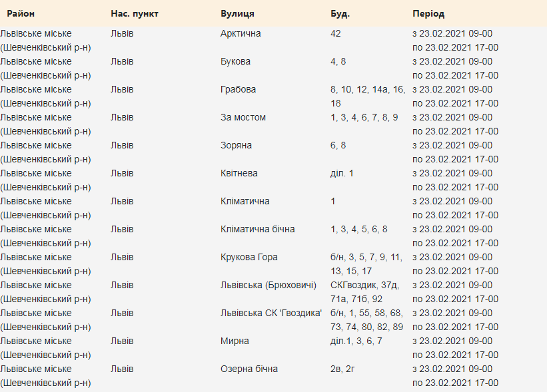The image size is (547, 392).
Task: Select the 'Букова' street cell
Action: (x=235, y=61)
